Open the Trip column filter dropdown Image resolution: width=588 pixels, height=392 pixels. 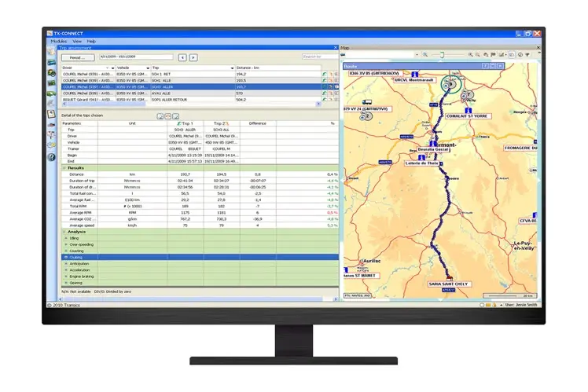(x=232, y=68)
